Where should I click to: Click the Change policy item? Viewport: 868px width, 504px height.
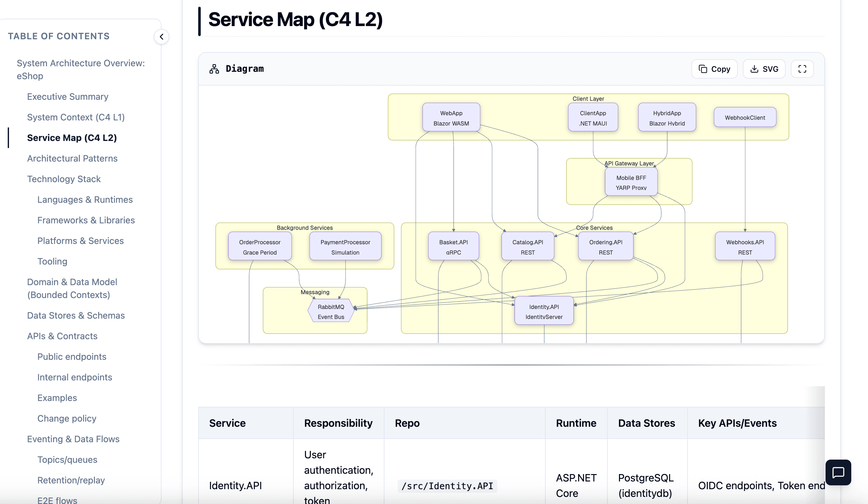pos(67,418)
